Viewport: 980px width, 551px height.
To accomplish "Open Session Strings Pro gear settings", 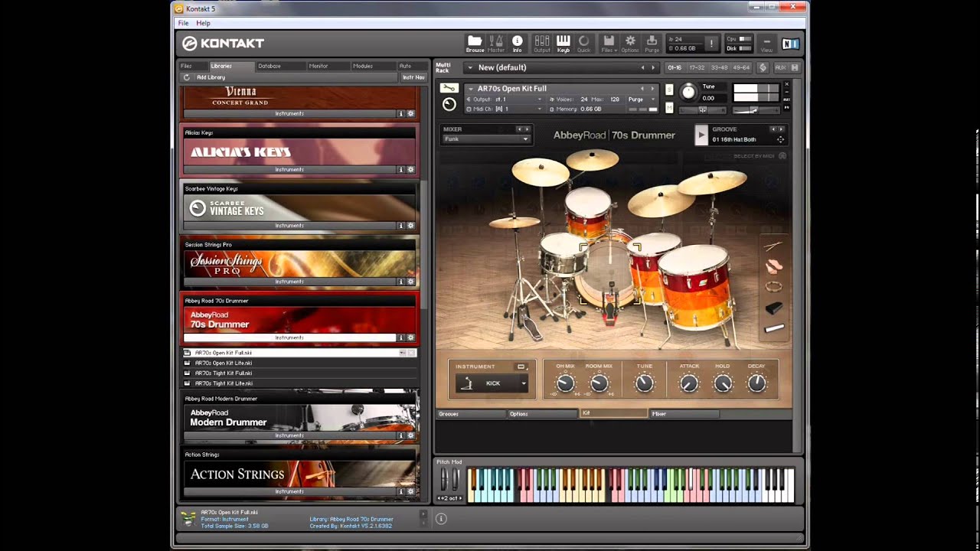I will pyautogui.click(x=410, y=282).
